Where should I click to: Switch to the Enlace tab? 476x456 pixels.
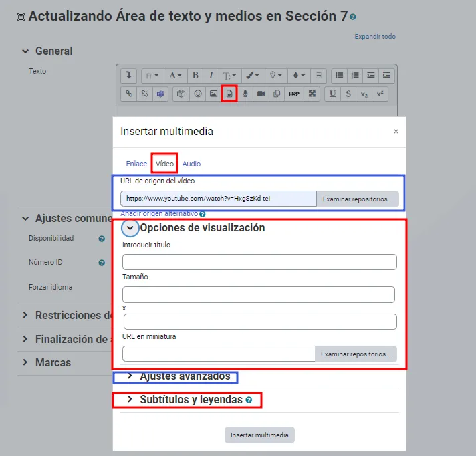tap(136, 164)
